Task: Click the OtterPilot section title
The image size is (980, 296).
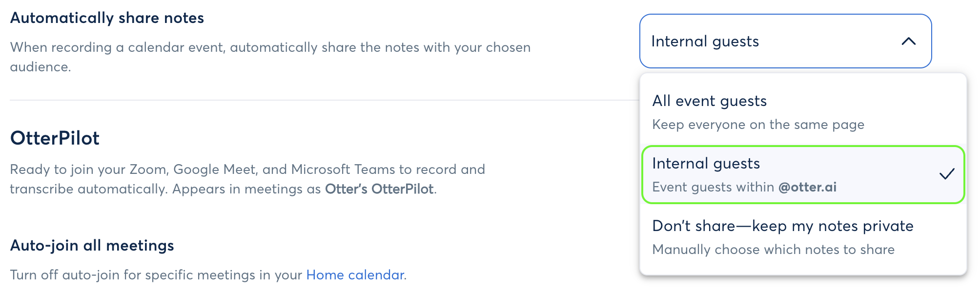Action: (54, 138)
